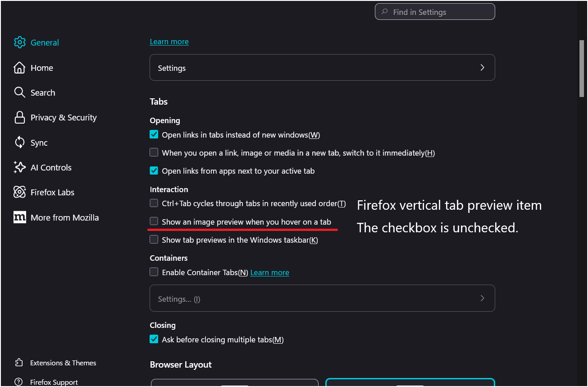Click the Home house icon
Screen dimensions: 588x387
pos(19,68)
